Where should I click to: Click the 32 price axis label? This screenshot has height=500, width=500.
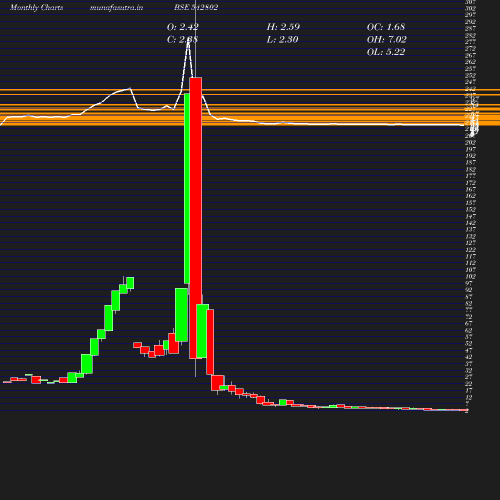click(469, 370)
